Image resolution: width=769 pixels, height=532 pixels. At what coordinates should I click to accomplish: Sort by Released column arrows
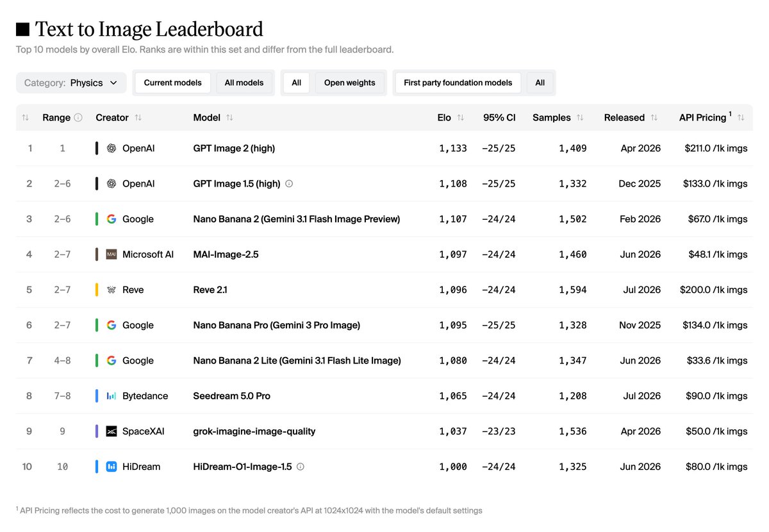654,118
